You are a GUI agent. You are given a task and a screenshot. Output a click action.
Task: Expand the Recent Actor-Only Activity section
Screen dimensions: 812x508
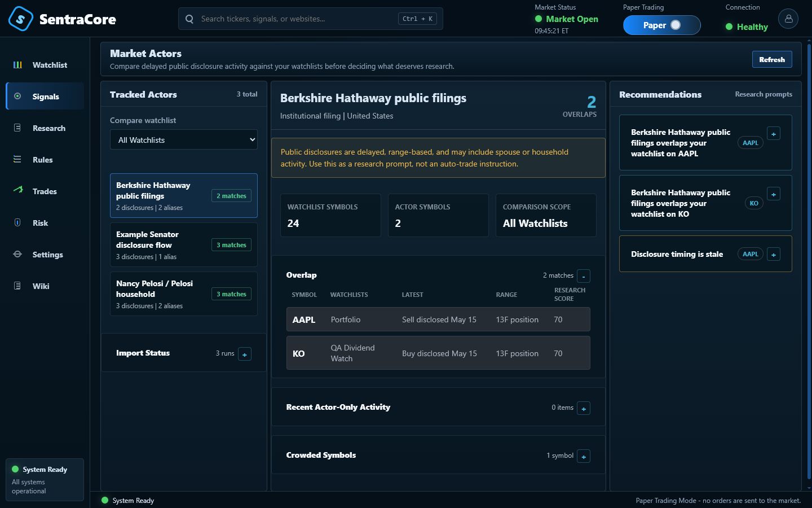pos(584,408)
